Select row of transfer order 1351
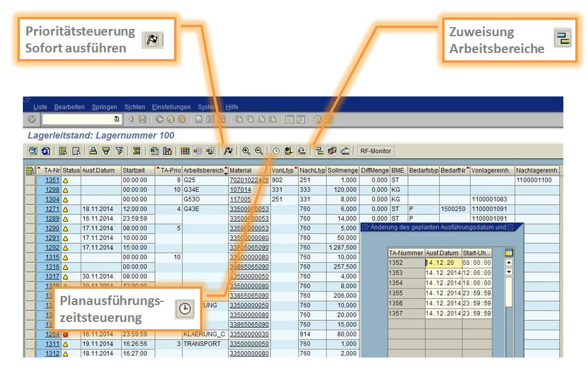 pos(30,180)
